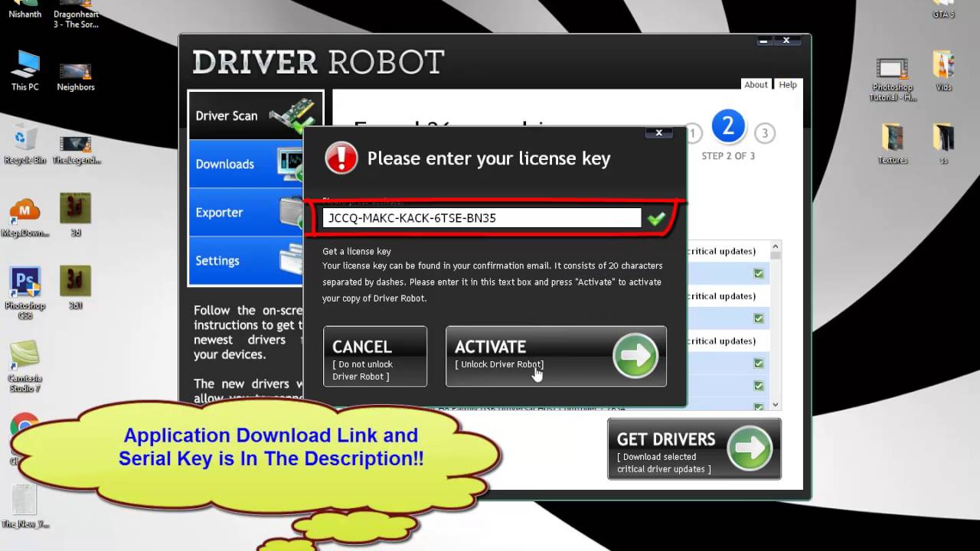The width and height of the screenshot is (980, 551).
Task: Select the Dragonheart 3 desktop icon
Action: pyautogui.click(x=76, y=15)
